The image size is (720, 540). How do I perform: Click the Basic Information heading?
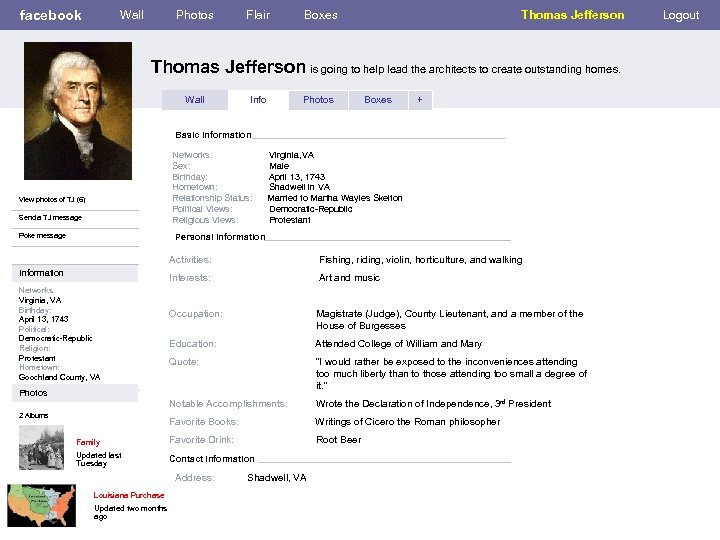(213, 135)
